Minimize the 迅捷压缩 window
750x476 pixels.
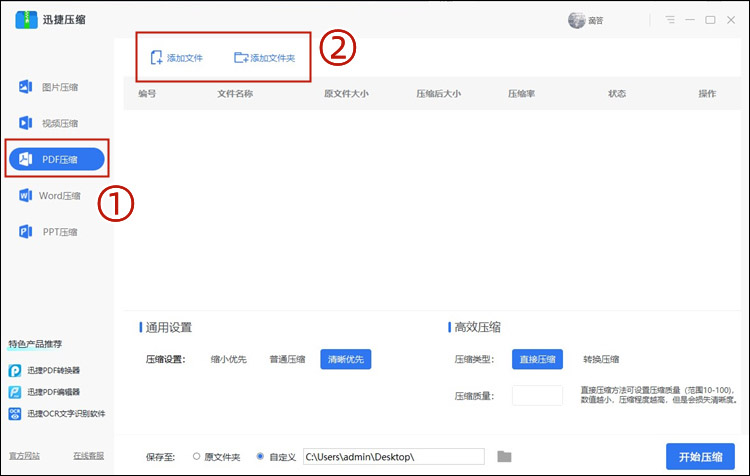click(x=690, y=20)
